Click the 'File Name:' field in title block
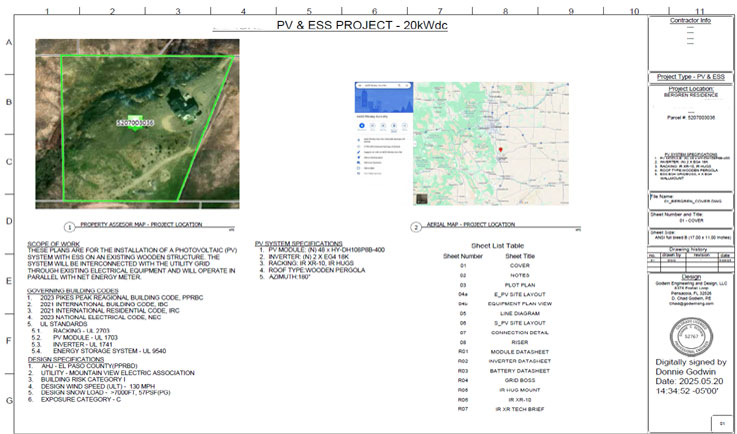Screen dimensions: 737x434 [x=690, y=199]
